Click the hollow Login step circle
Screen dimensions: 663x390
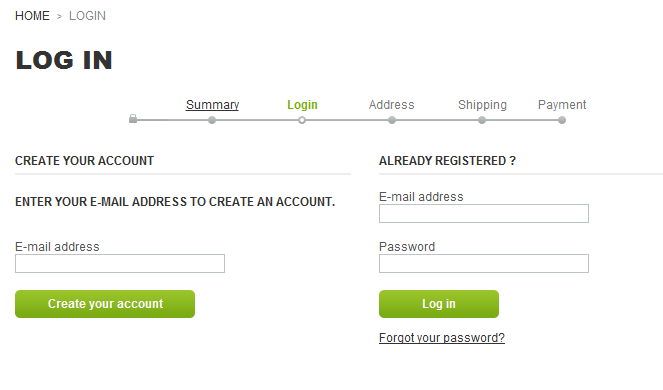tap(302, 121)
